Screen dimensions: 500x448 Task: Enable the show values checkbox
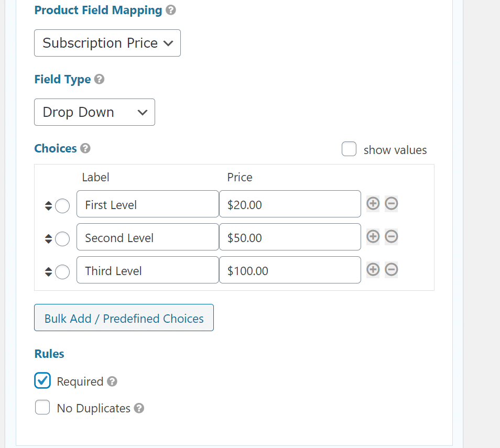pos(349,149)
